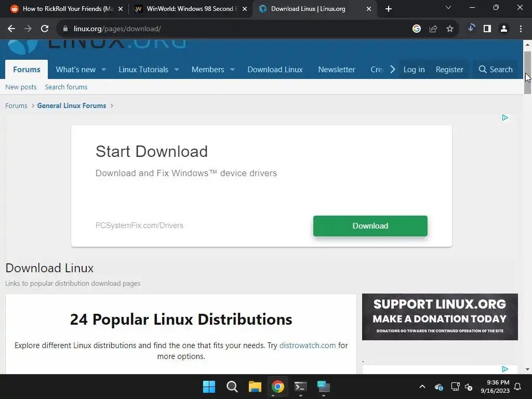Click Start Download ad headline

(152, 151)
